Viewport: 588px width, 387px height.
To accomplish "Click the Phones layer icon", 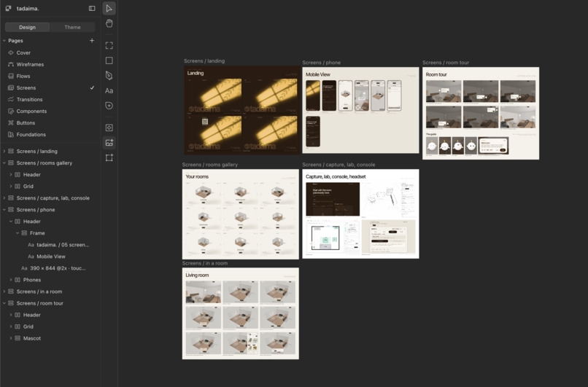I will [x=18, y=280].
